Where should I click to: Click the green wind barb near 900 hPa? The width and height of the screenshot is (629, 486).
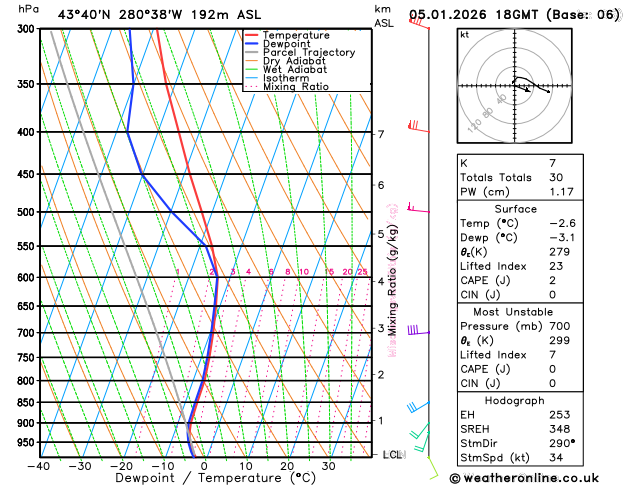419,430
